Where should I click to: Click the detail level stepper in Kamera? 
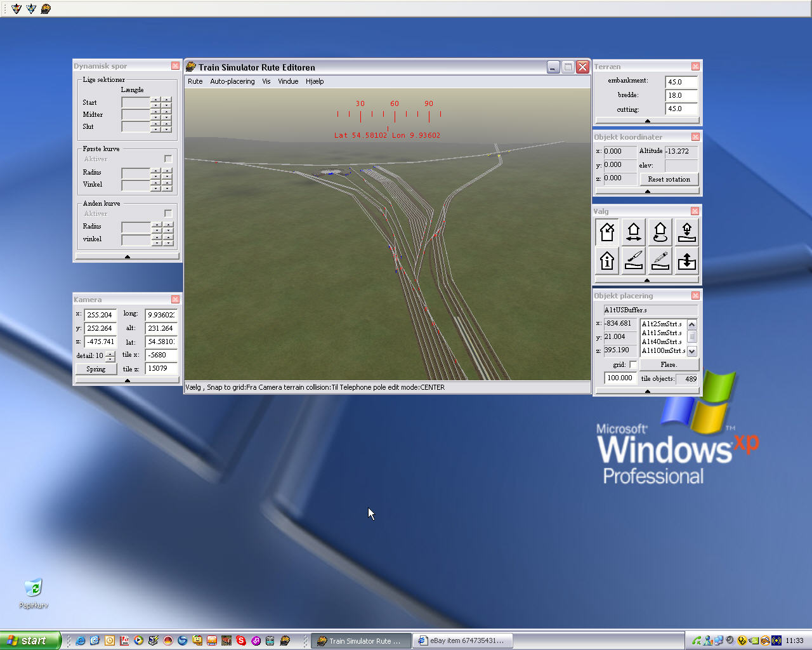[110, 356]
